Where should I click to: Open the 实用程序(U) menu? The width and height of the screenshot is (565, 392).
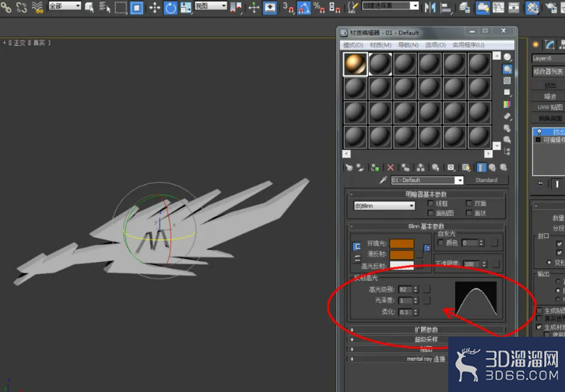pos(468,45)
